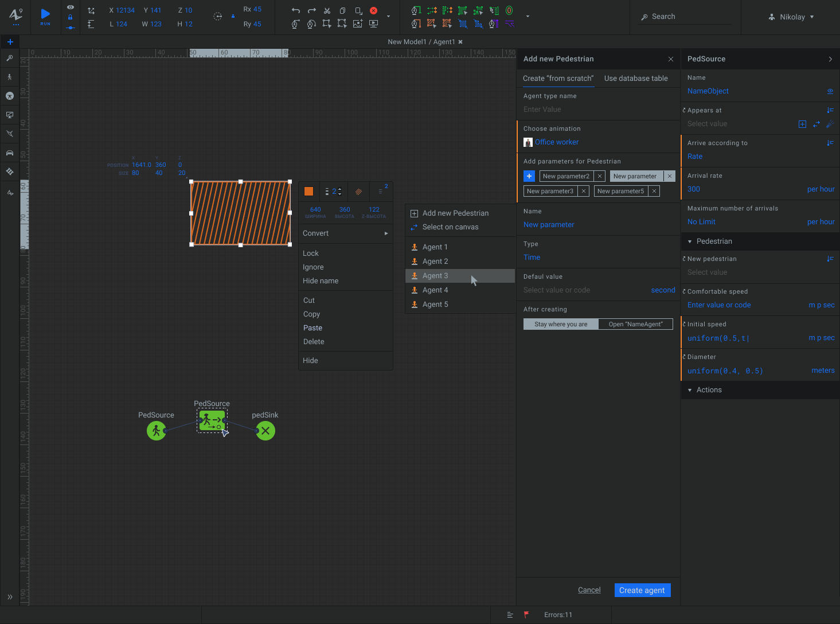Click the rail track icon in sidebar
The image size is (840, 624).
10,171
